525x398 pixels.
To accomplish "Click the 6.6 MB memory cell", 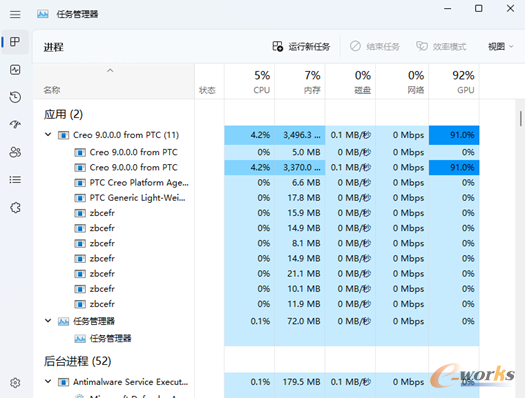I will click(x=300, y=183).
